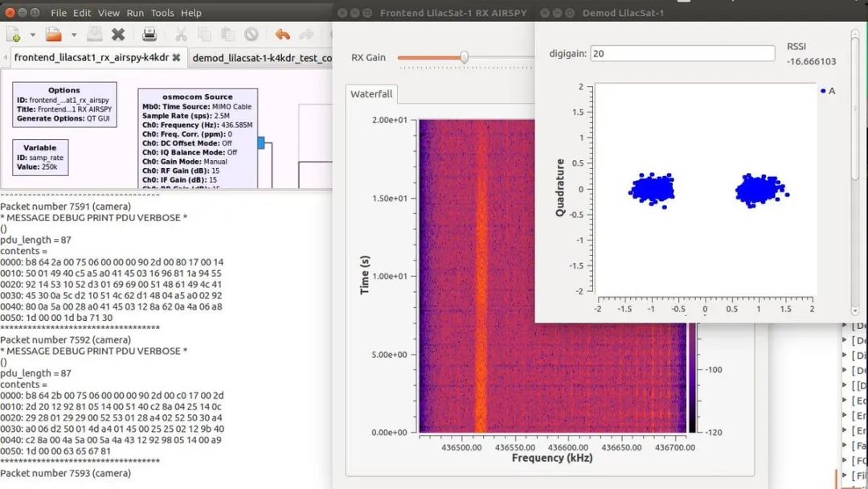This screenshot has height=489, width=868.
Task: Click the close flowgraph X icon
Action: (118, 35)
